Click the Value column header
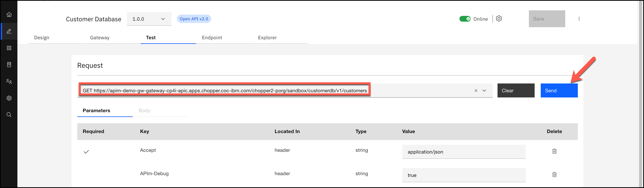The height and width of the screenshot is (188, 644). [408, 131]
